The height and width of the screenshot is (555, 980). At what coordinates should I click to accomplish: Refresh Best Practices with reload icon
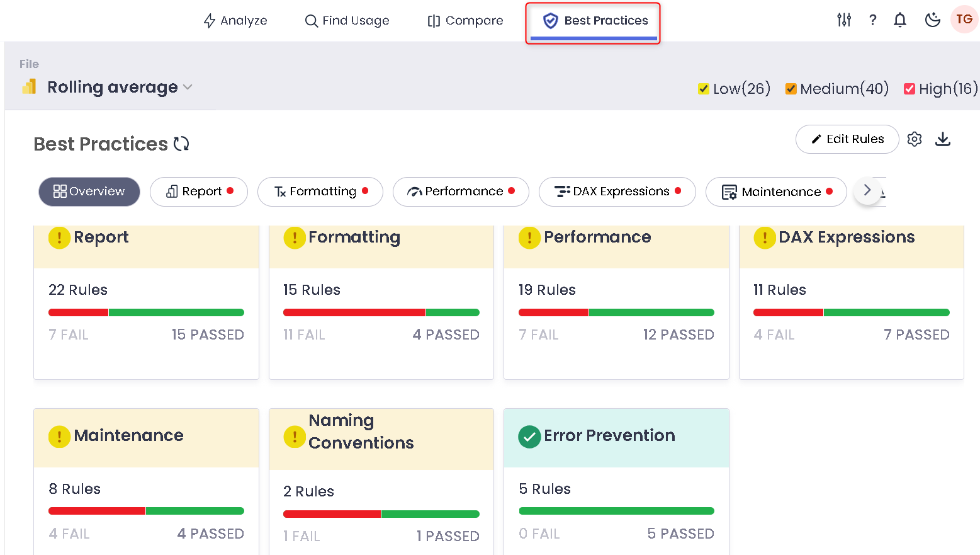point(181,144)
